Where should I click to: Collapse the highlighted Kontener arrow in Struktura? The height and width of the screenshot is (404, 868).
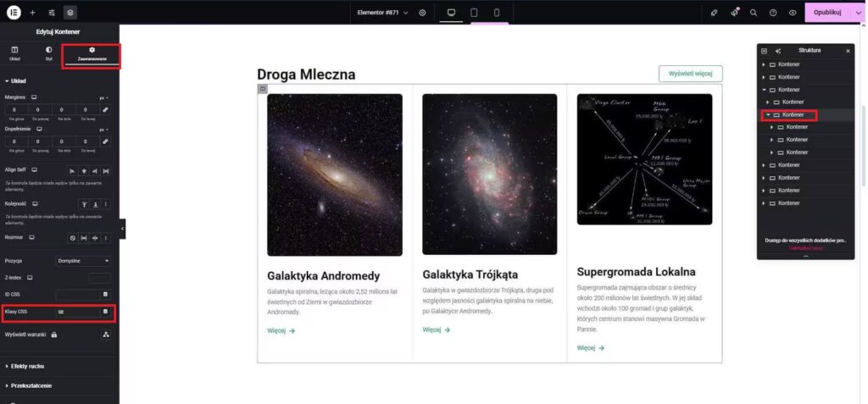click(x=768, y=115)
